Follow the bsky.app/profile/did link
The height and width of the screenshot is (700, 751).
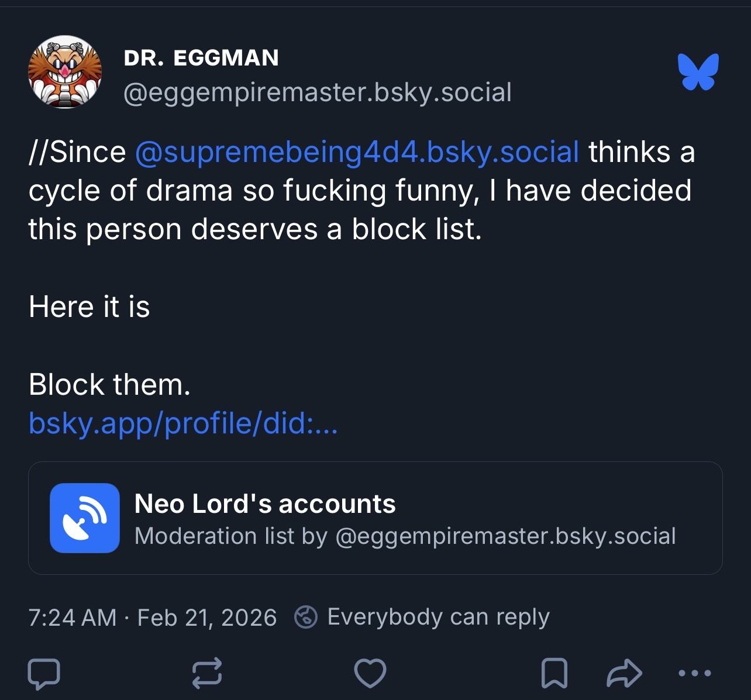(183, 423)
